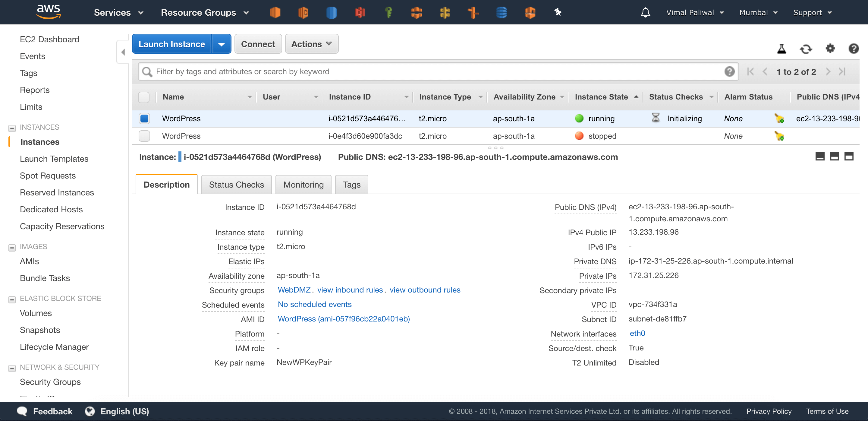Click the Connect button
Image resolution: width=868 pixels, height=421 pixels.
[258, 44]
